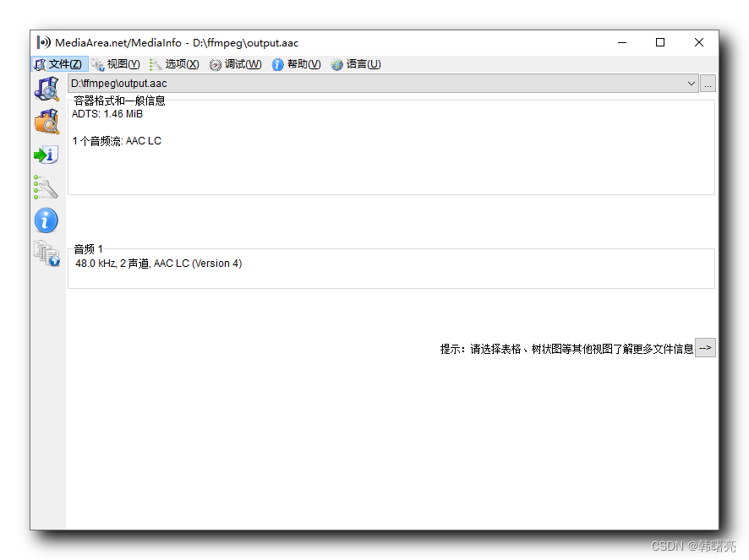
Task: Click the compare documents sidebar icon
Action: tap(46, 253)
